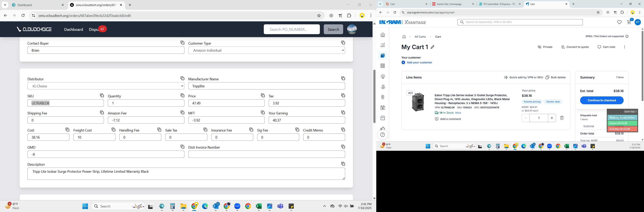
Task: Switch to the Dashboard browser tab
Action: pos(37,5)
